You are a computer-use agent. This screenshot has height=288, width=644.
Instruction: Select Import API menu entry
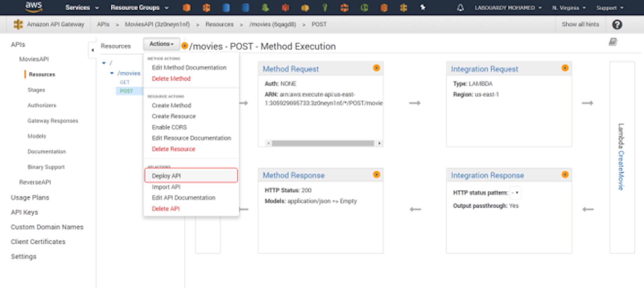tap(166, 187)
